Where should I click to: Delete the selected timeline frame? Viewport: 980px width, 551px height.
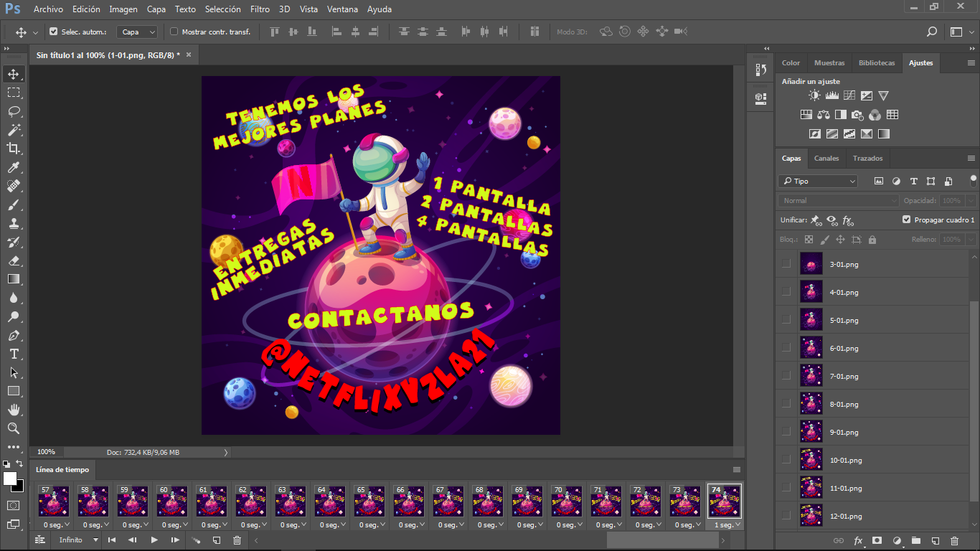pos(237,540)
